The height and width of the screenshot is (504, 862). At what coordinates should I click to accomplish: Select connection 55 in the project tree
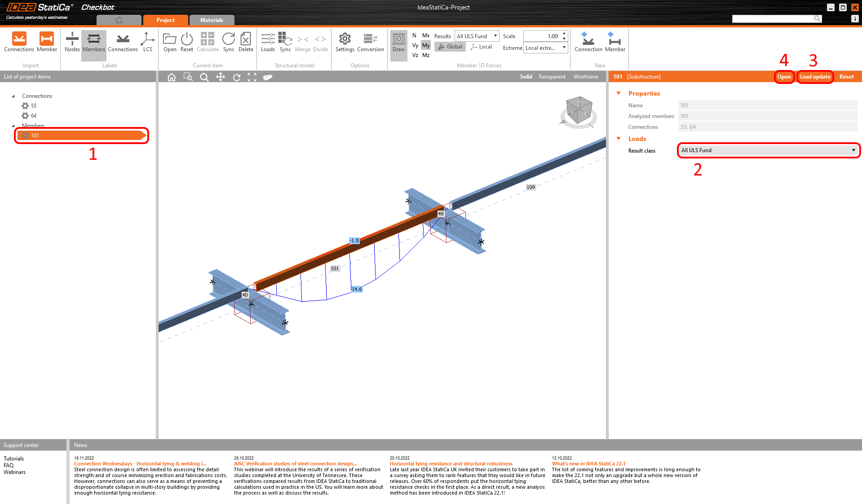(x=33, y=106)
